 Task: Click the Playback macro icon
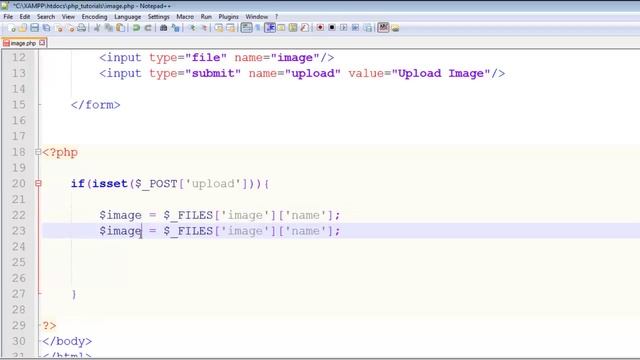(344, 28)
